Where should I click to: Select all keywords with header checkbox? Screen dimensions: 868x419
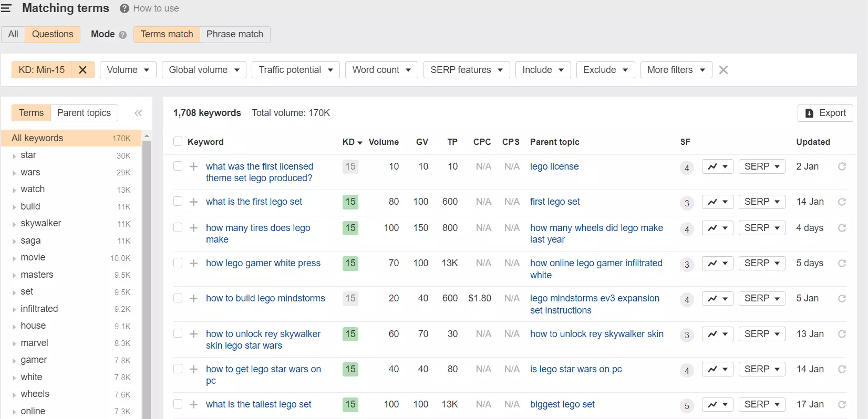[x=178, y=141]
